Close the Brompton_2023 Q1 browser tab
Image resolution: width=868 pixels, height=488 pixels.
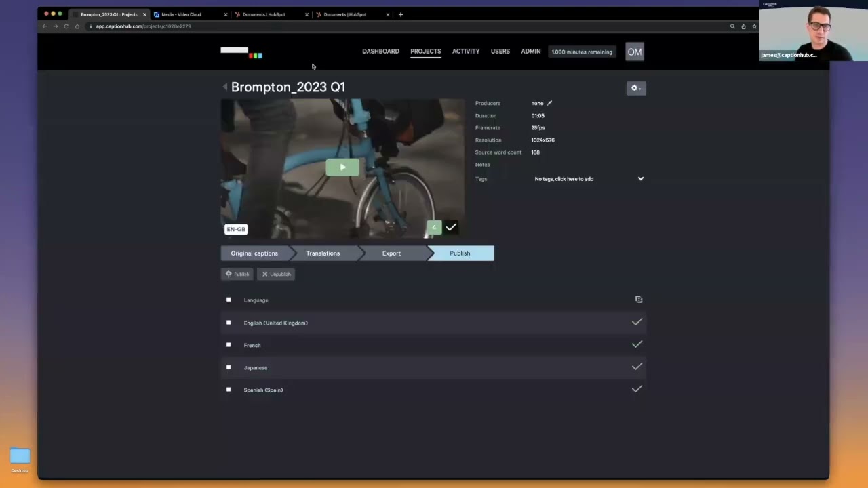(144, 14)
